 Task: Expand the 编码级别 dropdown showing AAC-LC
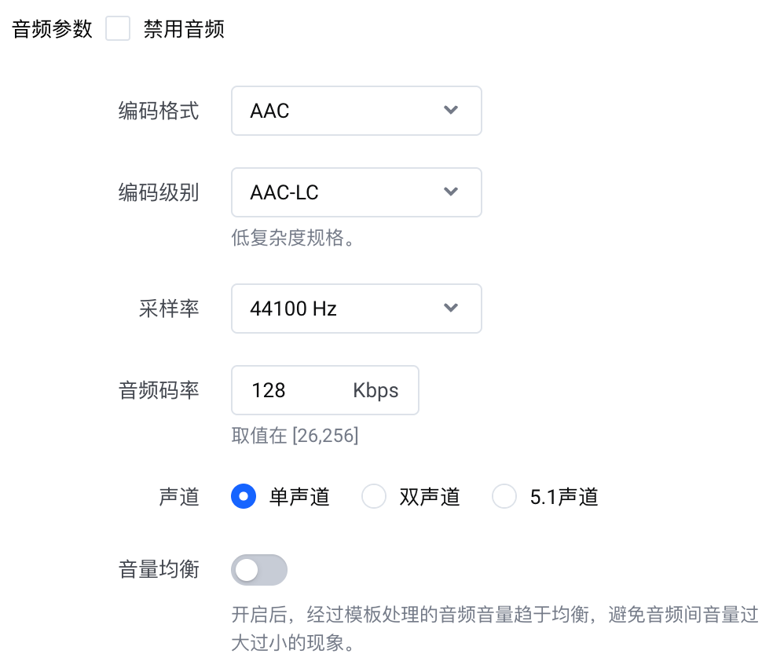coord(346,192)
